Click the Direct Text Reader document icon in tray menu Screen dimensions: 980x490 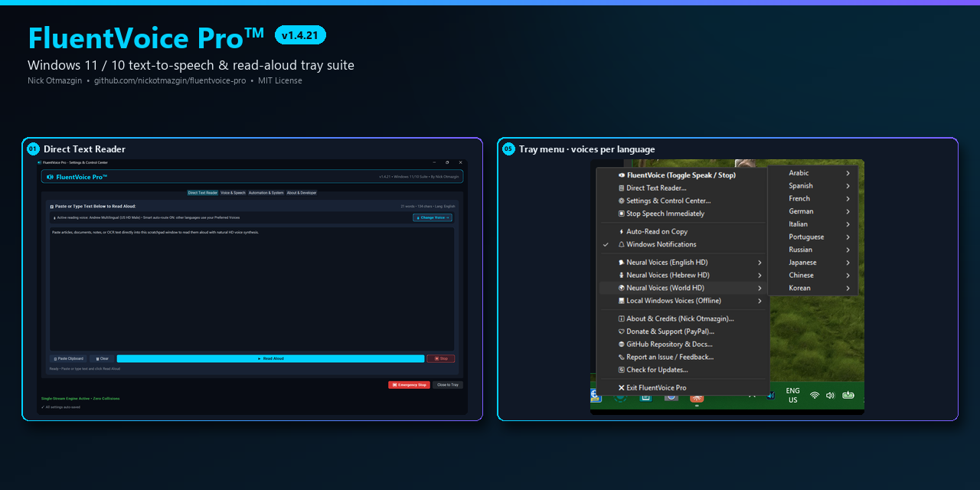pos(622,188)
